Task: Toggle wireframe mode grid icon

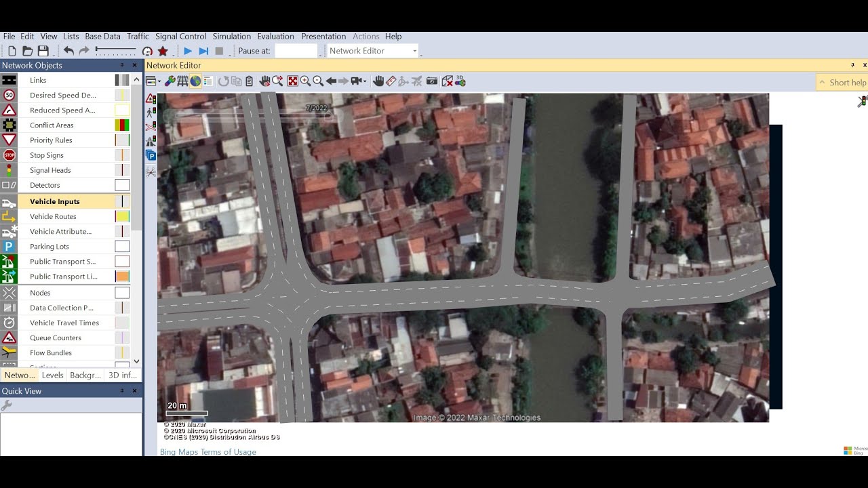Action: [182, 81]
